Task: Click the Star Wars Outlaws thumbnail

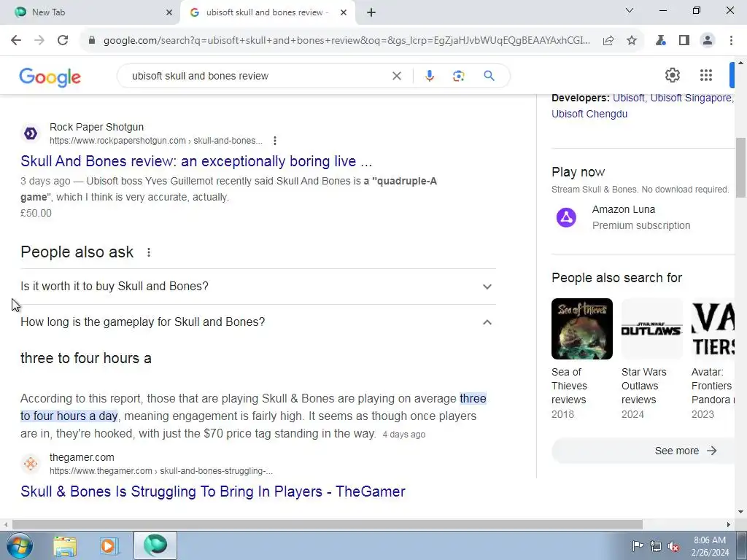Action: point(651,329)
